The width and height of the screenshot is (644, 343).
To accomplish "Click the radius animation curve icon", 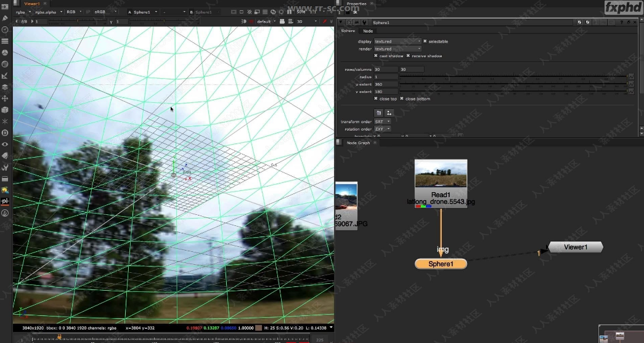I will (631, 77).
